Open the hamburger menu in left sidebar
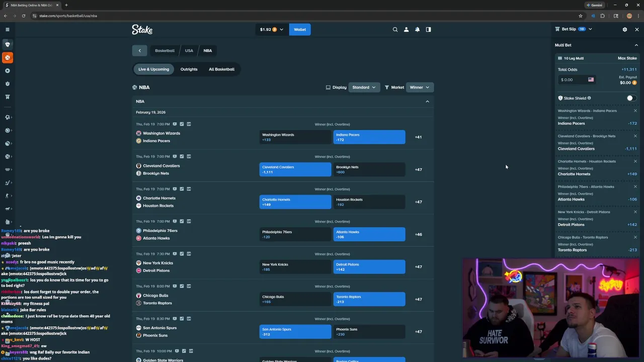The width and height of the screenshot is (644, 362). pyautogui.click(x=7, y=30)
